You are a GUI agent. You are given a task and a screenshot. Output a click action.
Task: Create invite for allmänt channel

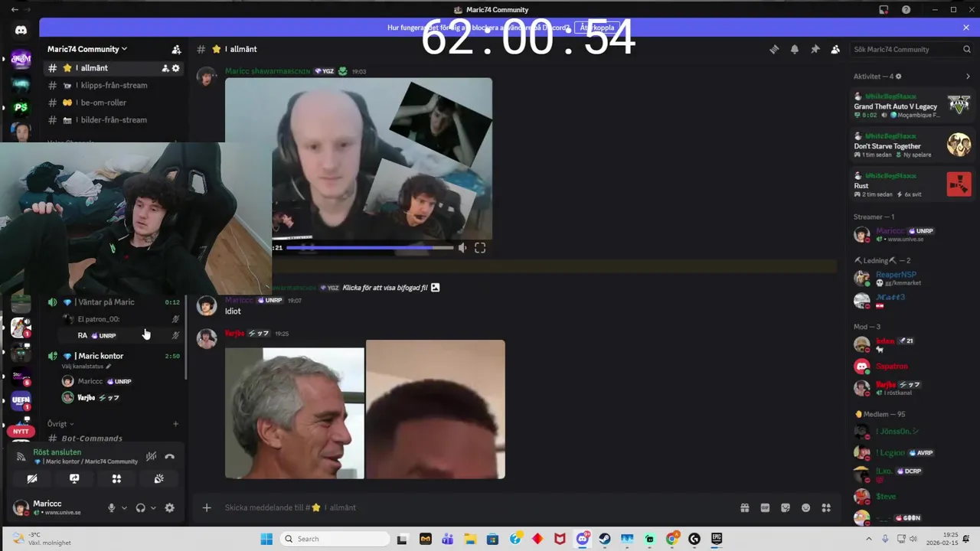point(165,68)
